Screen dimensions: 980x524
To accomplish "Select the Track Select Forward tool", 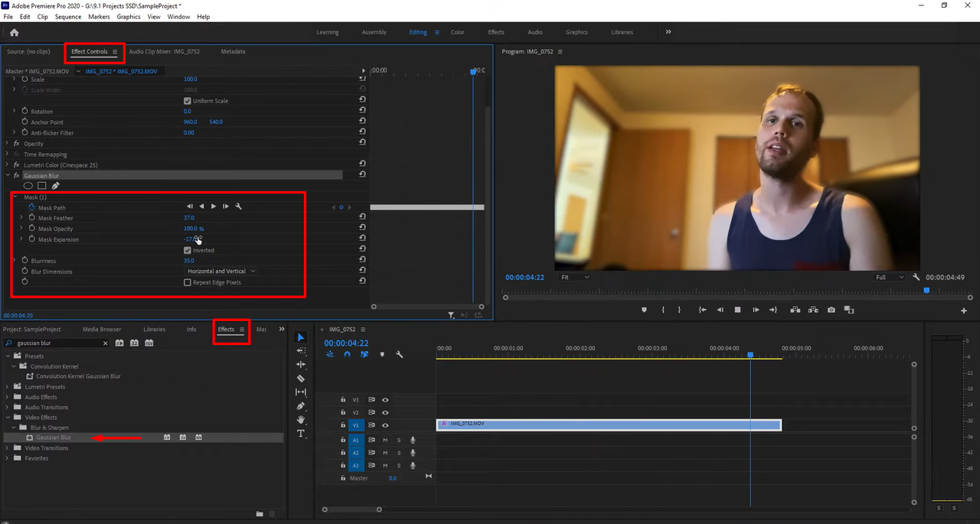I will pyautogui.click(x=301, y=351).
